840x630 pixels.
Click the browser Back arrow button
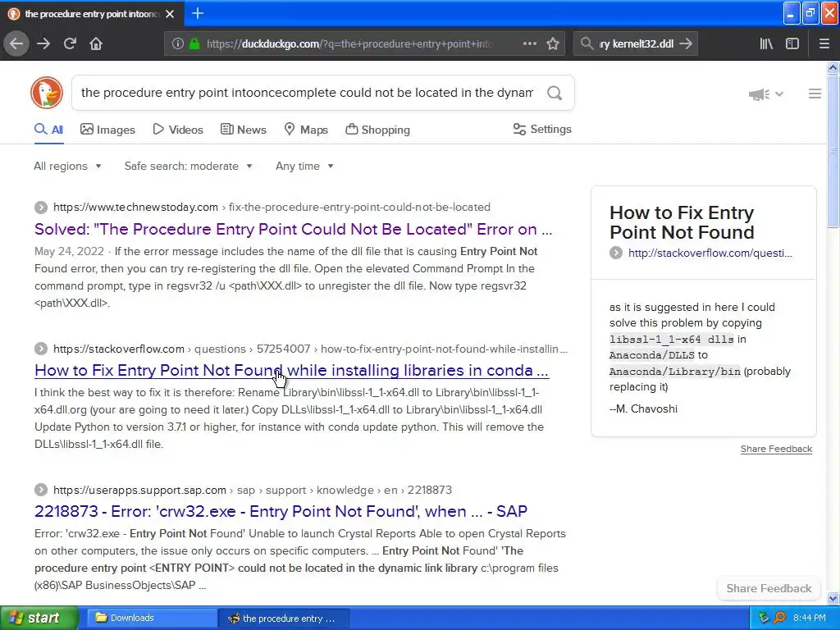[16, 43]
